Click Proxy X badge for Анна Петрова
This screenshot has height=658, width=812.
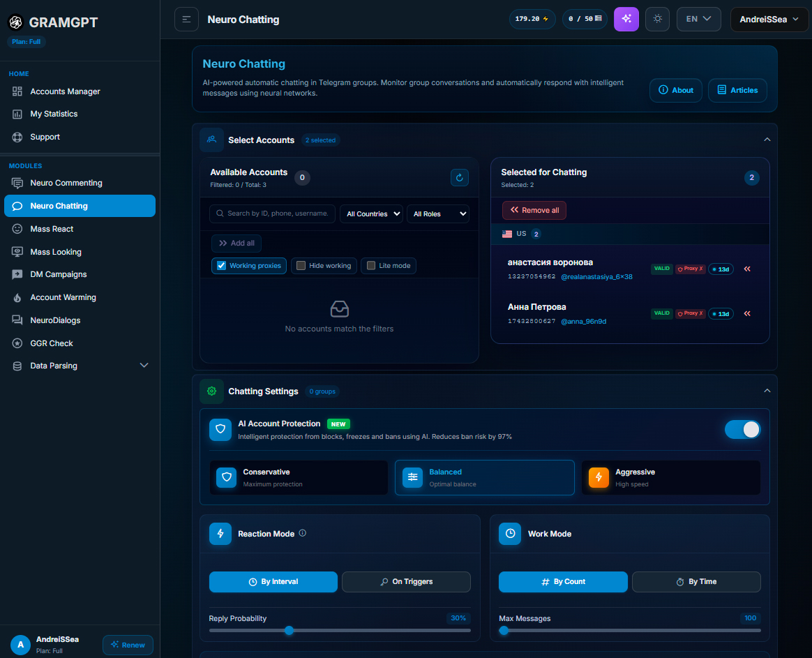691,313
